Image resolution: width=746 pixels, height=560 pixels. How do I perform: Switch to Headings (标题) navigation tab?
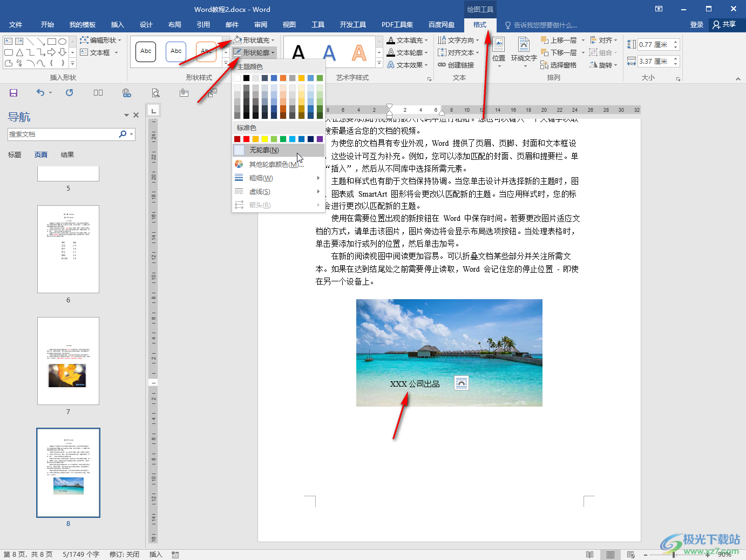pos(15,155)
